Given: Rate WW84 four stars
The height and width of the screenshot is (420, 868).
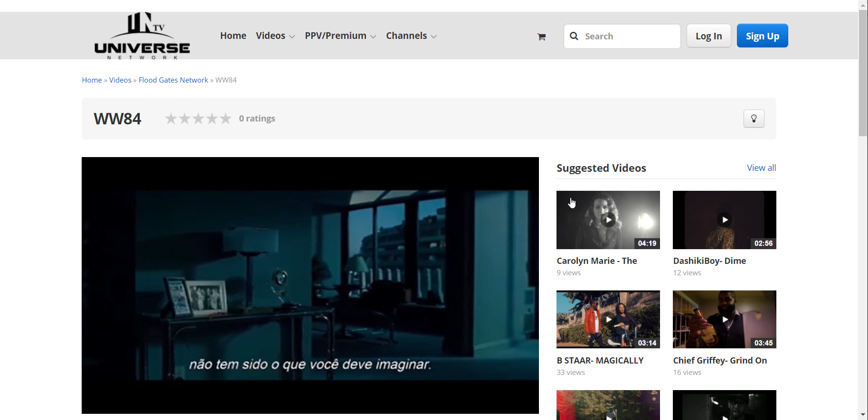Looking at the screenshot, I should 212,118.
